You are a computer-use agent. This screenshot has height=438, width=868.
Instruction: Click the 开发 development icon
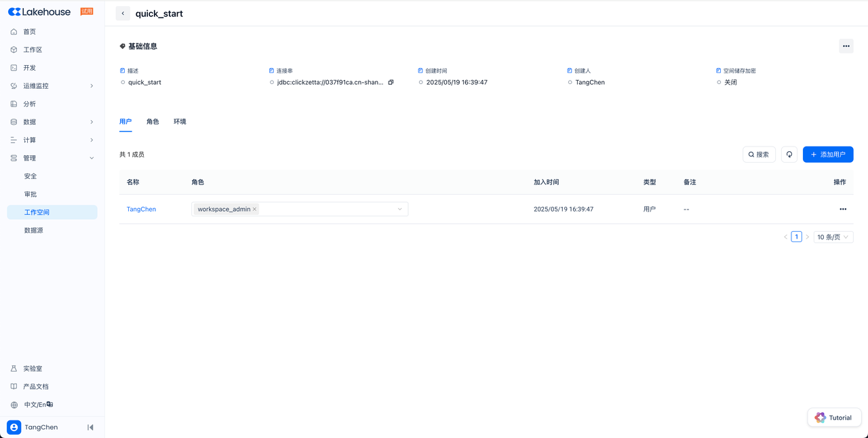(14, 68)
